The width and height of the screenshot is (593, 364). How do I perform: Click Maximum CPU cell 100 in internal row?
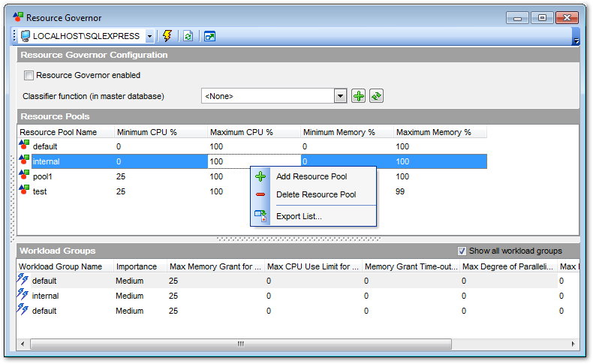coord(254,161)
